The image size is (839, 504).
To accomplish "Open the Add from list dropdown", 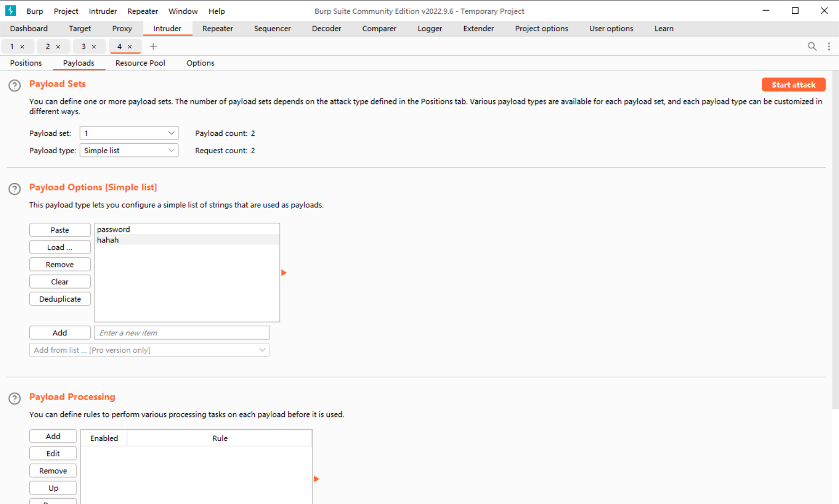I will [149, 350].
